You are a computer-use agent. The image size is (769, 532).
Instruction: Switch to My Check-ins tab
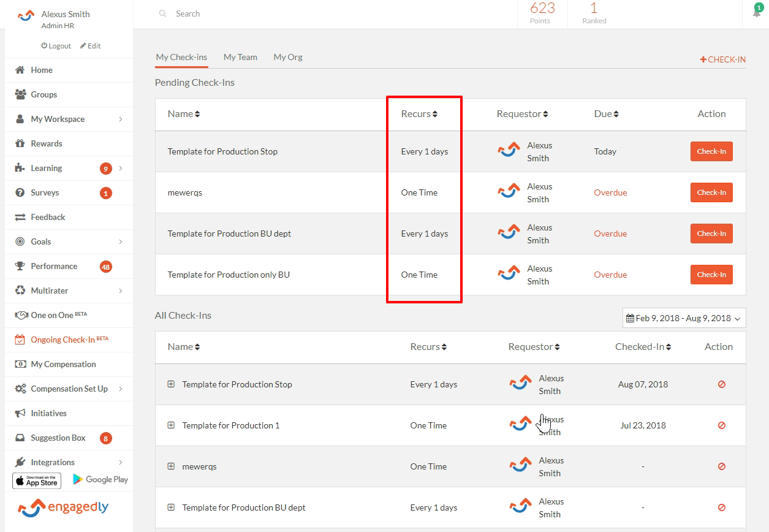(181, 57)
